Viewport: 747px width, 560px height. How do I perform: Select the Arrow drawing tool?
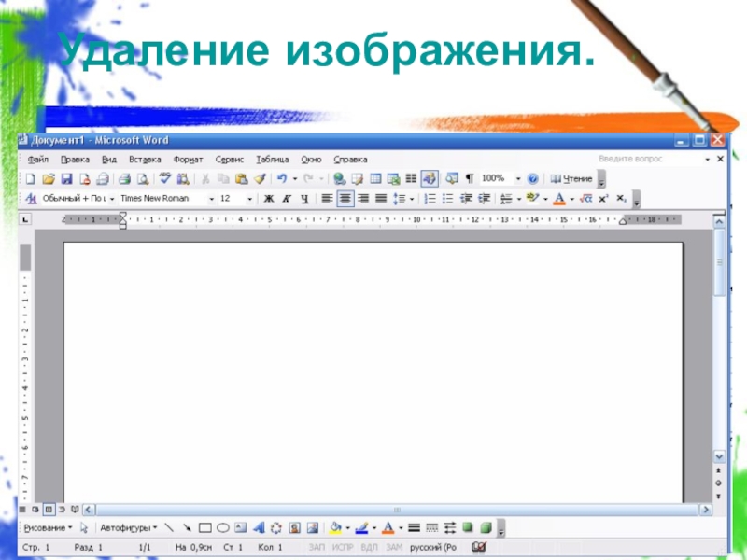pyautogui.click(x=187, y=527)
